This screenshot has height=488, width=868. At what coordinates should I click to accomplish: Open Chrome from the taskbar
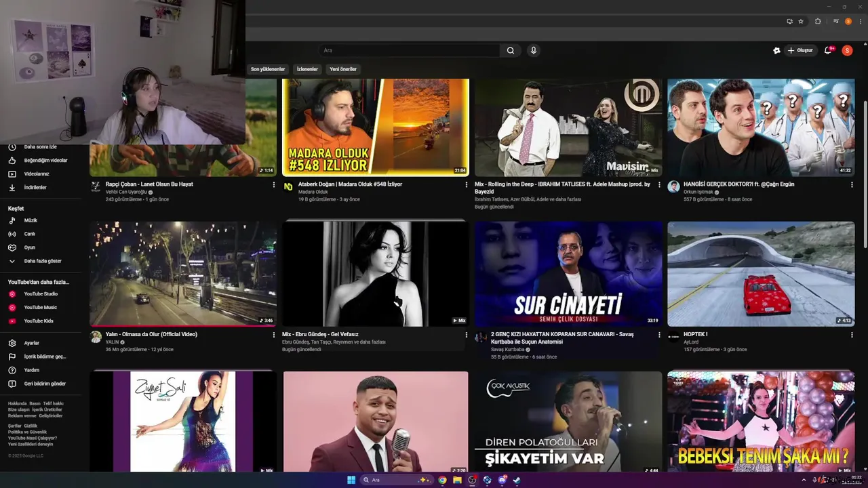click(442, 480)
